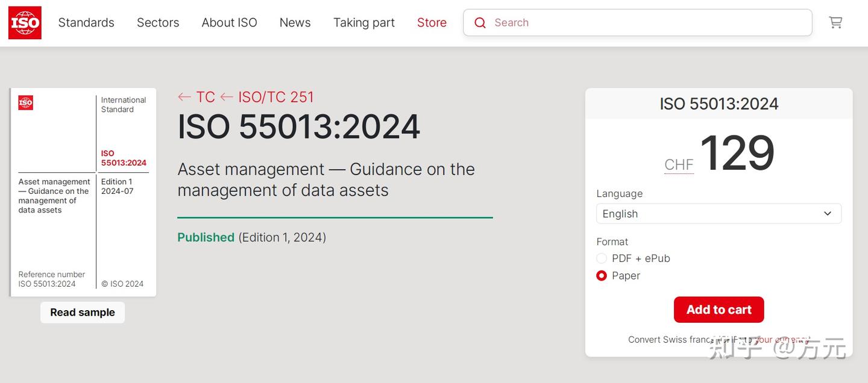Click the Read sample button
This screenshot has width=868, height=383.
83,312
